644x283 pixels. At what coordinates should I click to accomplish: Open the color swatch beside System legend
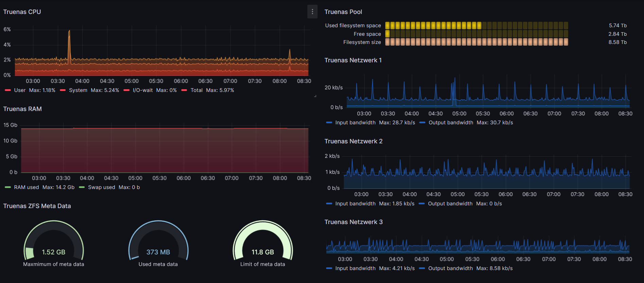pos(63,90)
